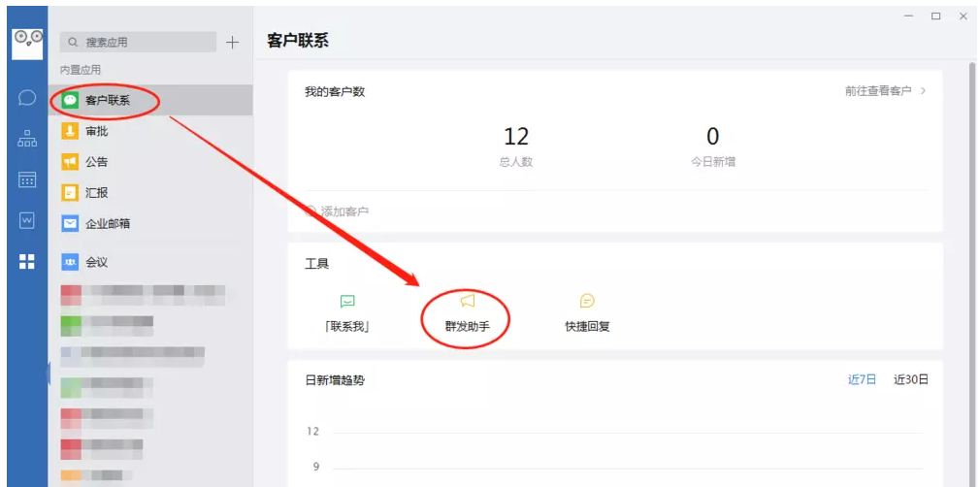
Task: Open the 公告 application
Action: pyautogui.click(x=96, y=162)
